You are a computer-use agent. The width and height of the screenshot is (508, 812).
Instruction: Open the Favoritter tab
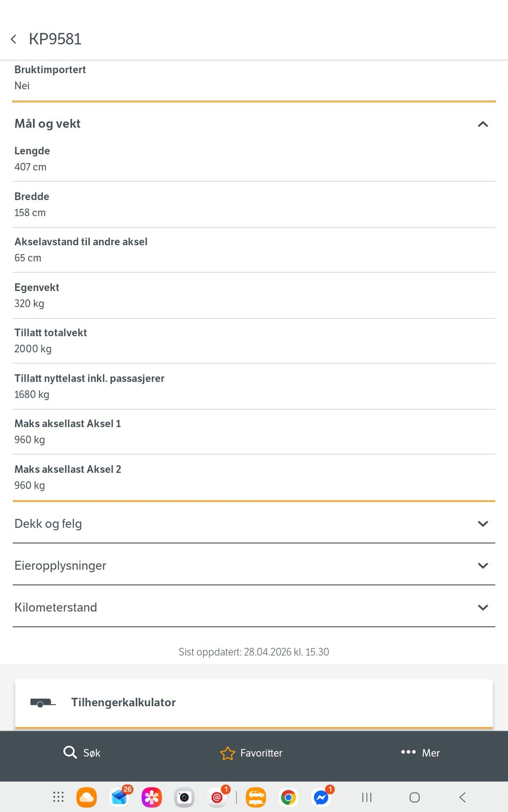[x=251, y=753]
